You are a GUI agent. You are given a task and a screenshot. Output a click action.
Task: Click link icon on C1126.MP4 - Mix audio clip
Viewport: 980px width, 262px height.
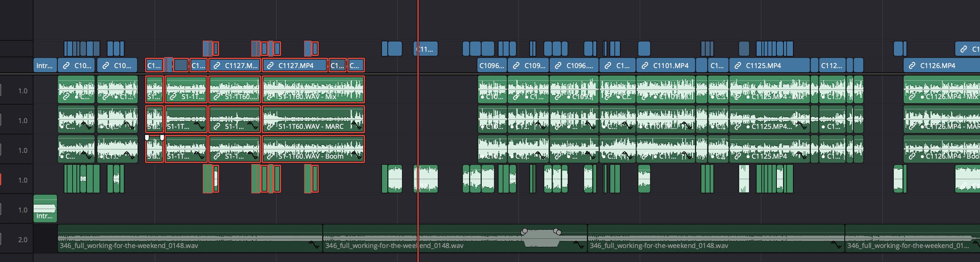pos(912,97)
